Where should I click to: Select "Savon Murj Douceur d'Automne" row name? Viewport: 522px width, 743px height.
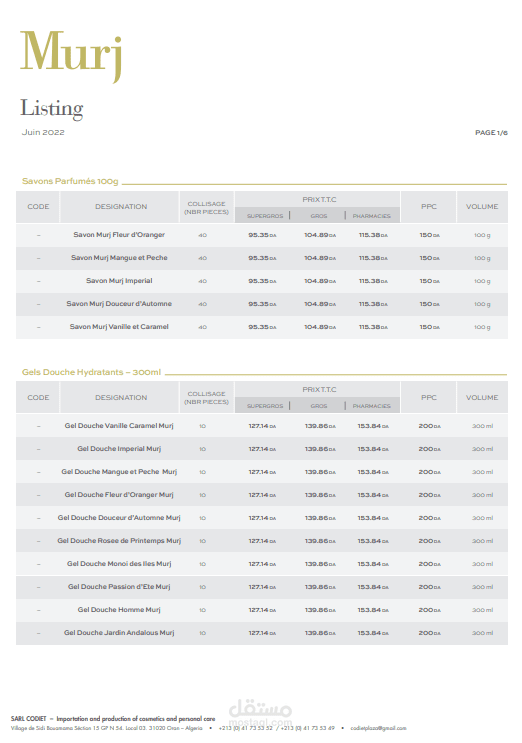click(119, 304)
